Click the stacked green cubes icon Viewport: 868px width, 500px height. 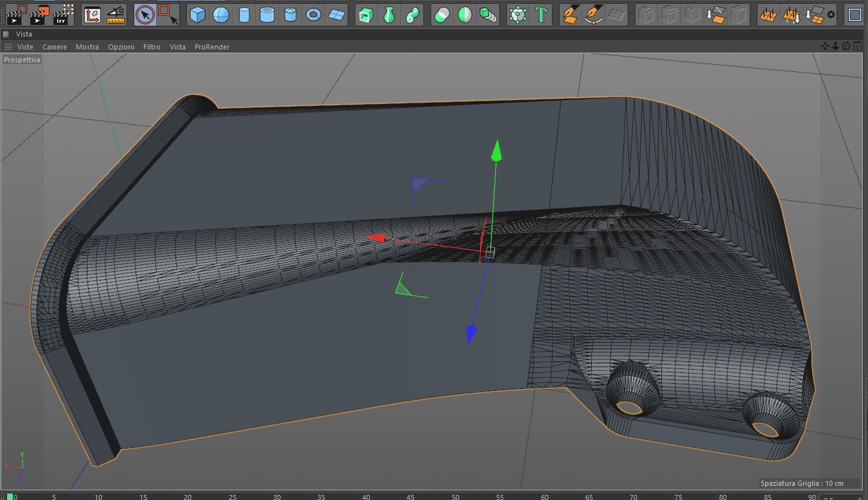click(488, 15)
